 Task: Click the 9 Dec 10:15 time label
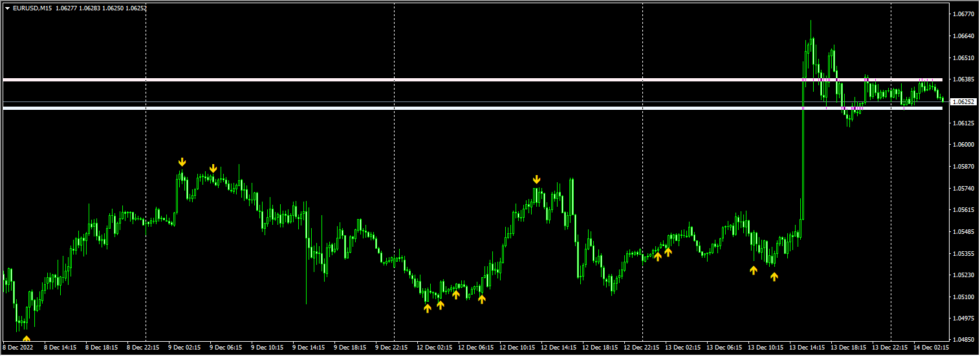(267, 348)
